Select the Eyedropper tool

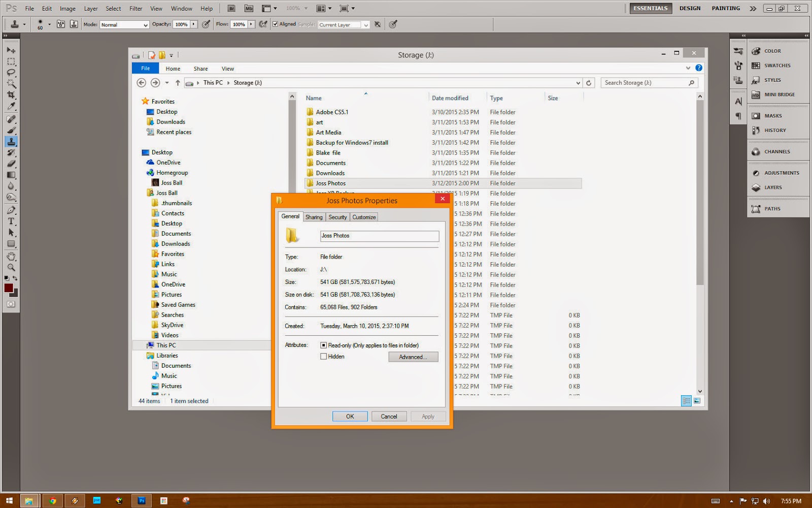pyautogui.click(x=11, y=106)
